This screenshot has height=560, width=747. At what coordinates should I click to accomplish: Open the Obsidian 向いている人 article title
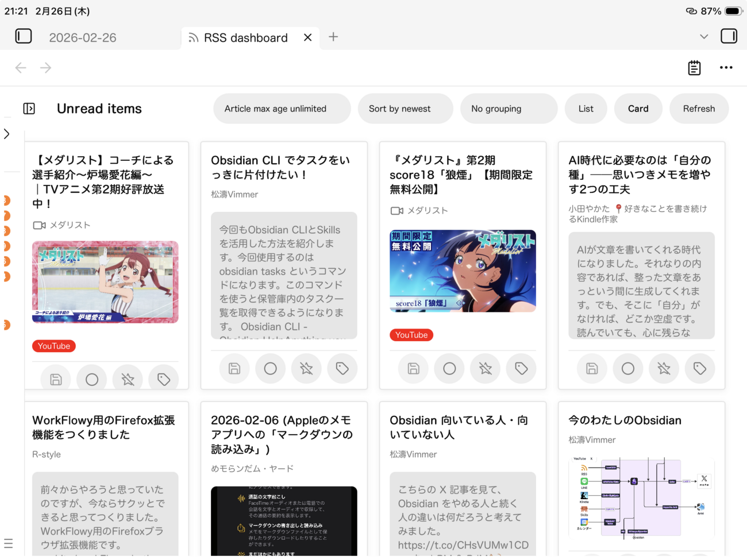(x=459, y=427)
